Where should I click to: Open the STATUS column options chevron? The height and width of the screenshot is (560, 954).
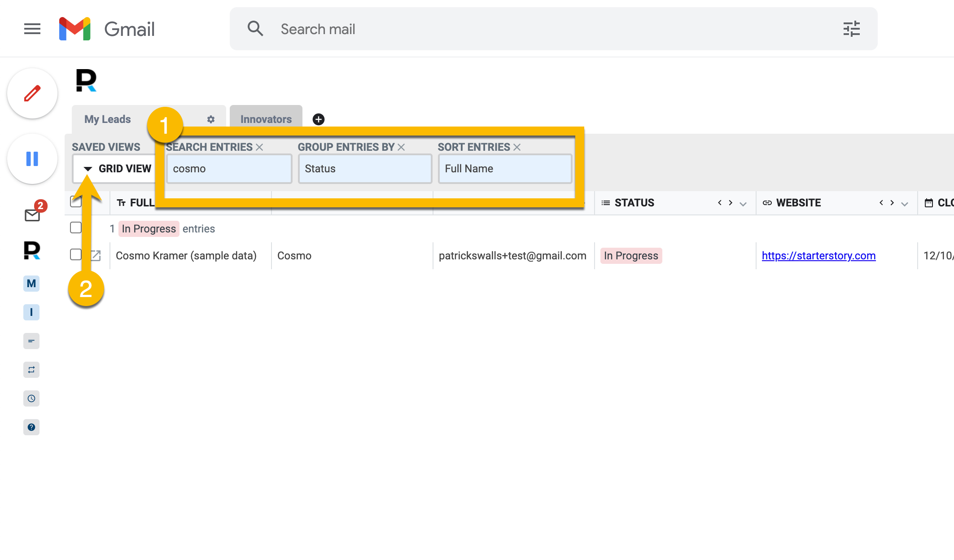pos(743,204)
